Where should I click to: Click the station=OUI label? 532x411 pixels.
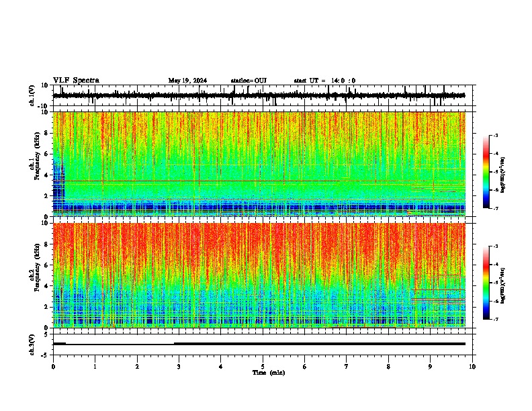click(x=249, y=81)
